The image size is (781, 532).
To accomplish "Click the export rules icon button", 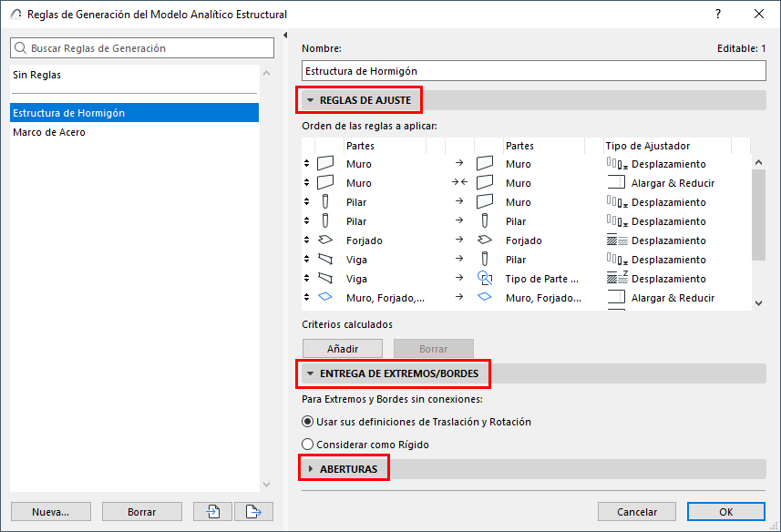I will pyautogui.click(x=253, y=512).
